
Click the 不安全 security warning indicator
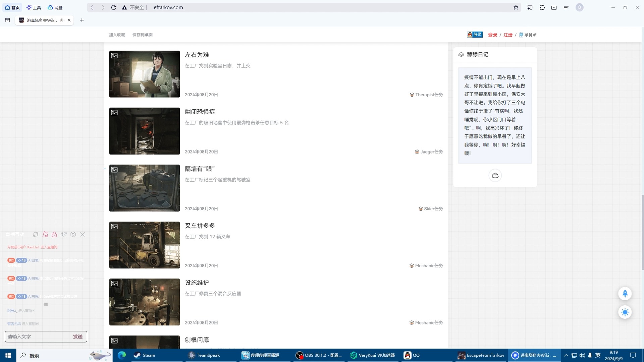pos(133,7)
